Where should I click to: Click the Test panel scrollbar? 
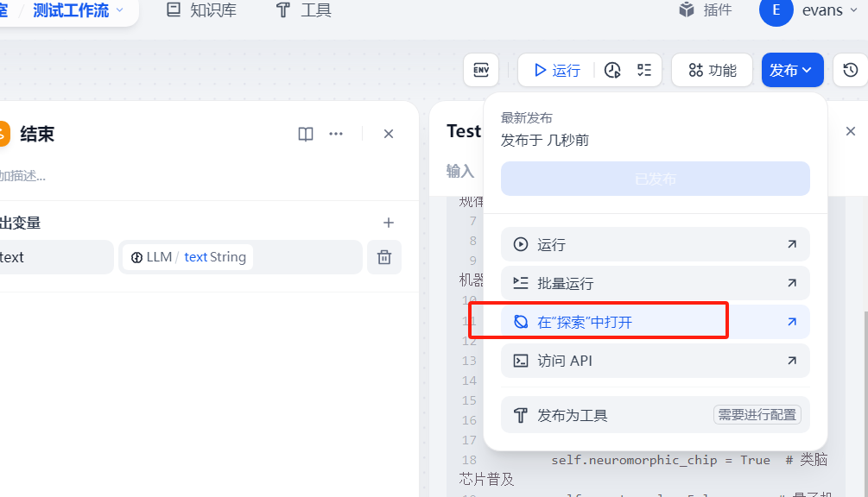click(x=865, y=404)
